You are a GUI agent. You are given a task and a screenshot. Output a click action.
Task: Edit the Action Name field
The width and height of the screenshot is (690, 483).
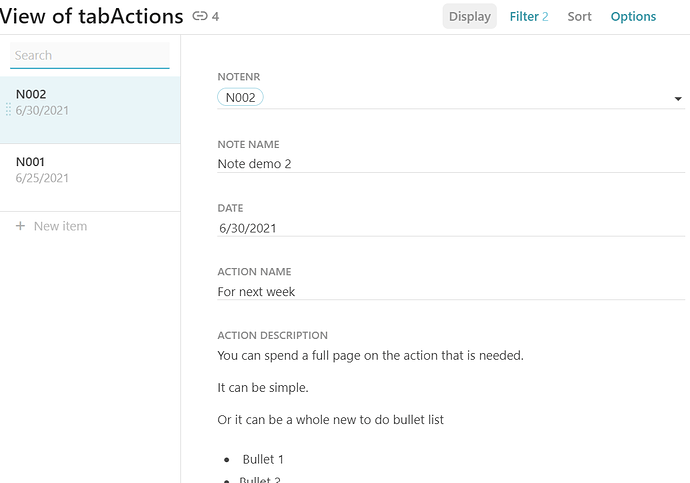[x=450, y=292]
